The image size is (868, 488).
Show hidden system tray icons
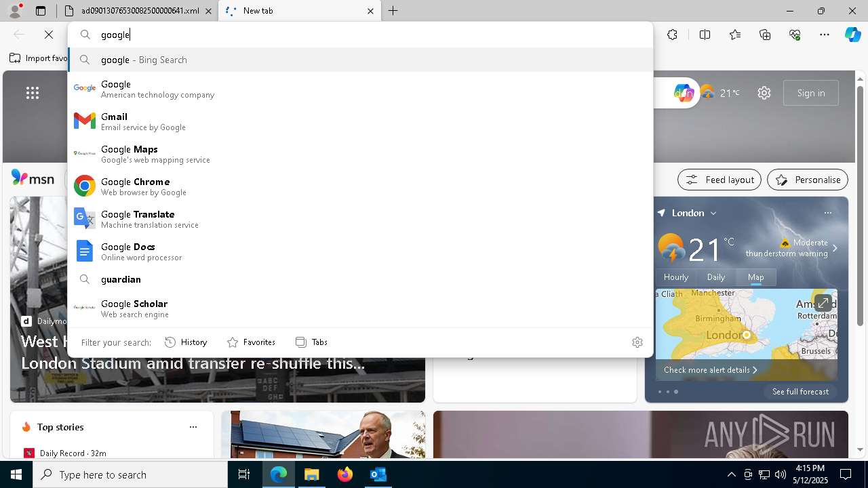[731, 474]
